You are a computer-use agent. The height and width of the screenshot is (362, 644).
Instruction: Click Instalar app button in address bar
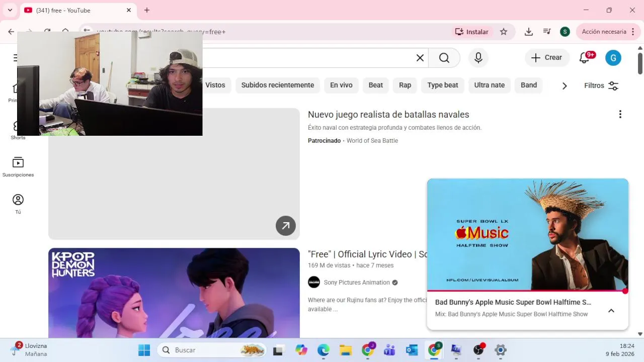[x=472, y=32]
